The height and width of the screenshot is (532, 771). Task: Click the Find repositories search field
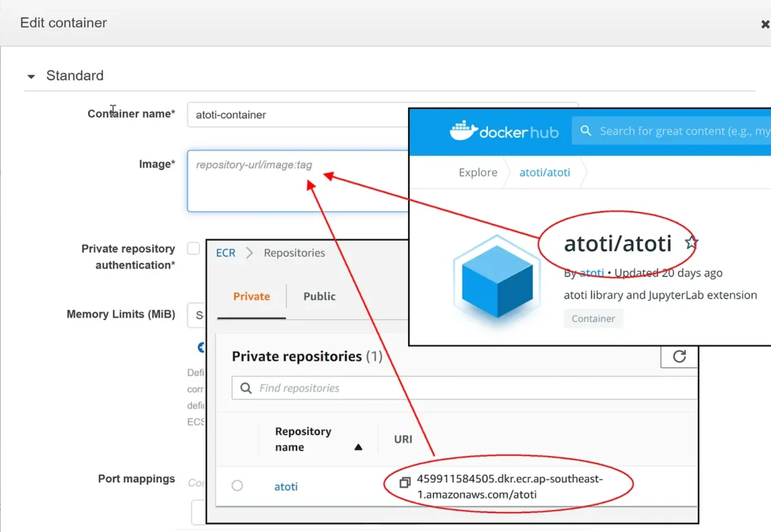click(465, 388)
